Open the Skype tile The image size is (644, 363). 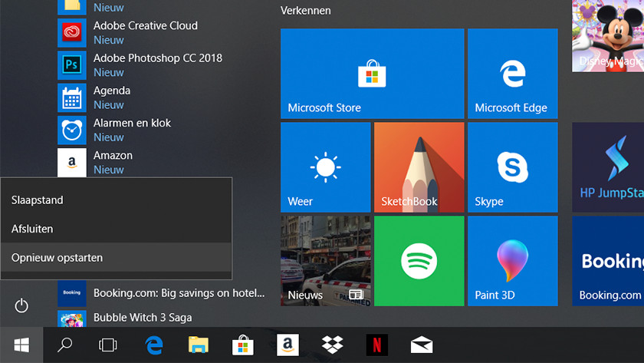coord(513,167)
